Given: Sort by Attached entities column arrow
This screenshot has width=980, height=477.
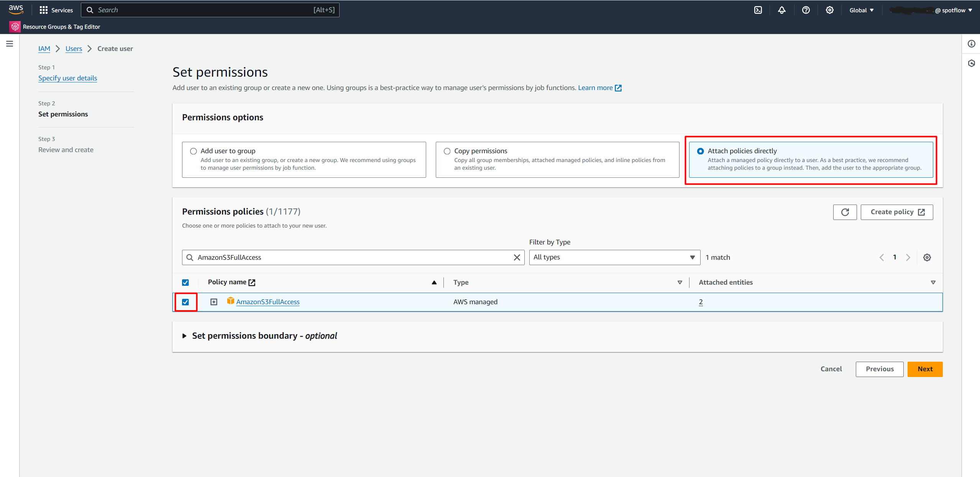Looking at the screenshot, I should [x=933, y=282].
